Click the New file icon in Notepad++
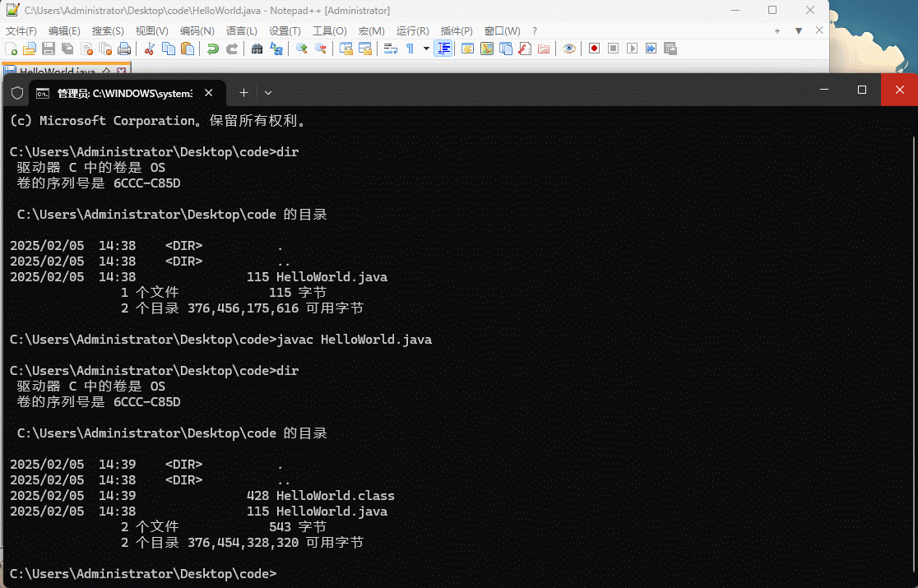Viewport: 918px width, 588px height. point(11,49)
